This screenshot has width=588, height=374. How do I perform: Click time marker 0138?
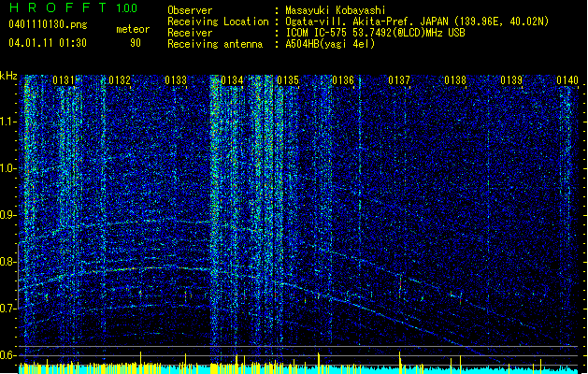(x=455, y=80)
